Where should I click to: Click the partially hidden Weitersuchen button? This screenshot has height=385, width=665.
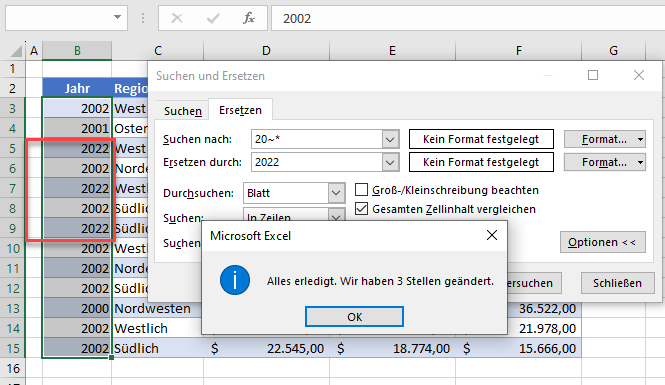coord(534,283)
